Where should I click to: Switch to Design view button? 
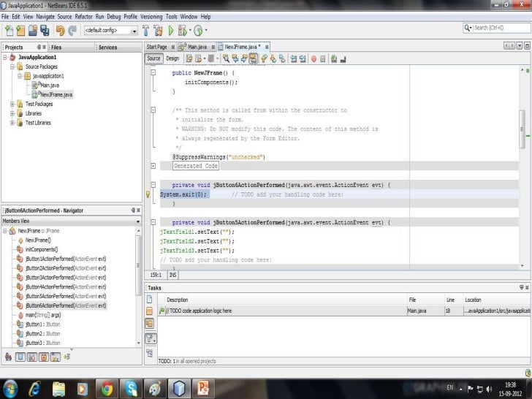172,58
